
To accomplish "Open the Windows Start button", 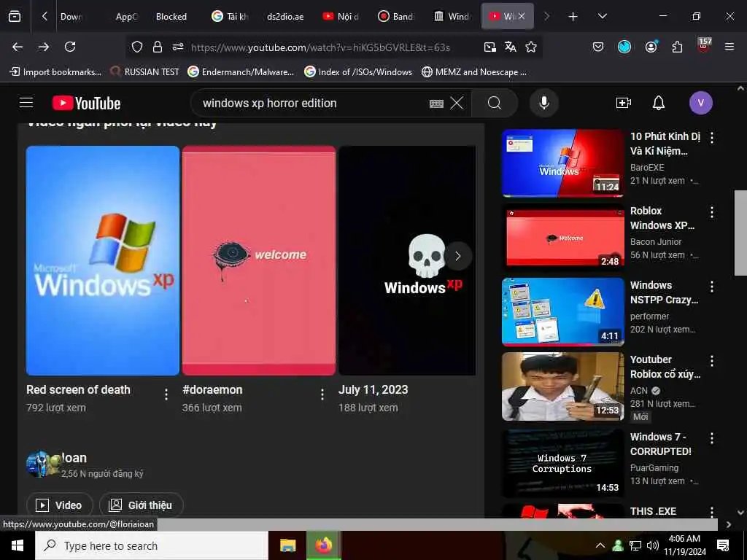I will click(x=18, y=545).
